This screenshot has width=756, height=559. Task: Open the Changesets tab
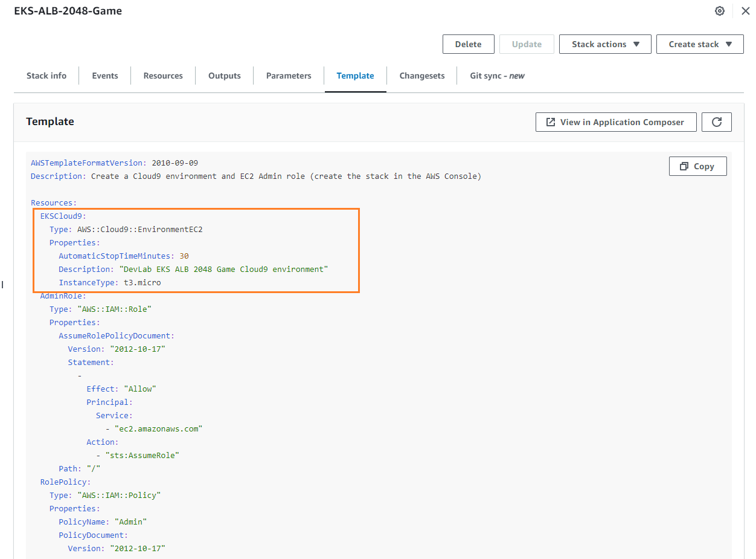coord(422,76)
